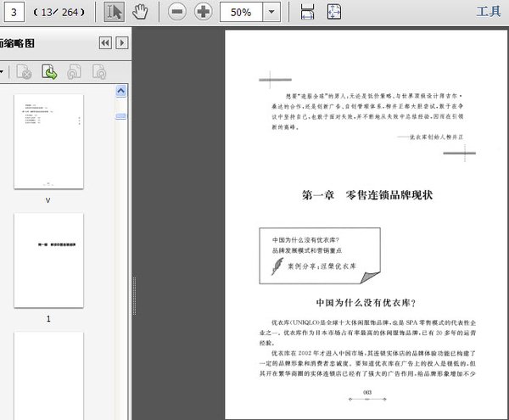Activate the Hand pan tool

(141, 12)
